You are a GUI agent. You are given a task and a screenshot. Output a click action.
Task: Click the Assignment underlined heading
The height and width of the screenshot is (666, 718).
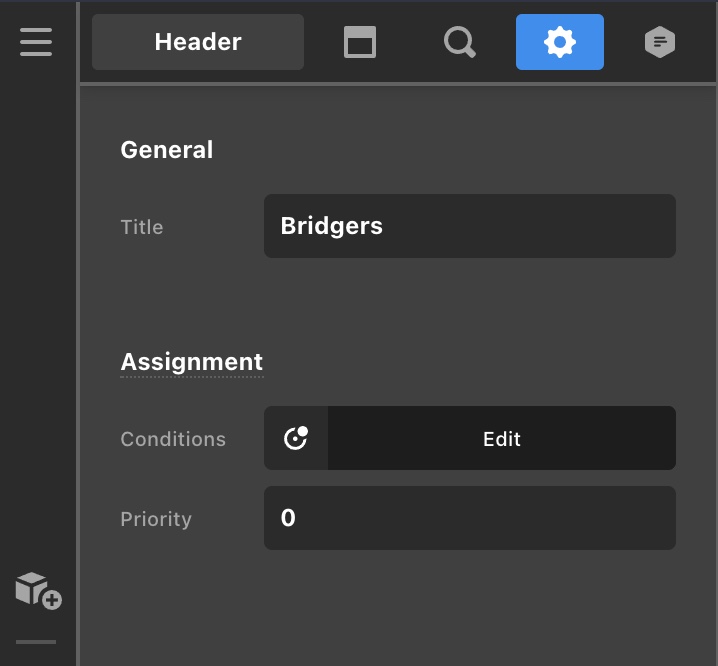pyautogui.click(x=191, y=362)
